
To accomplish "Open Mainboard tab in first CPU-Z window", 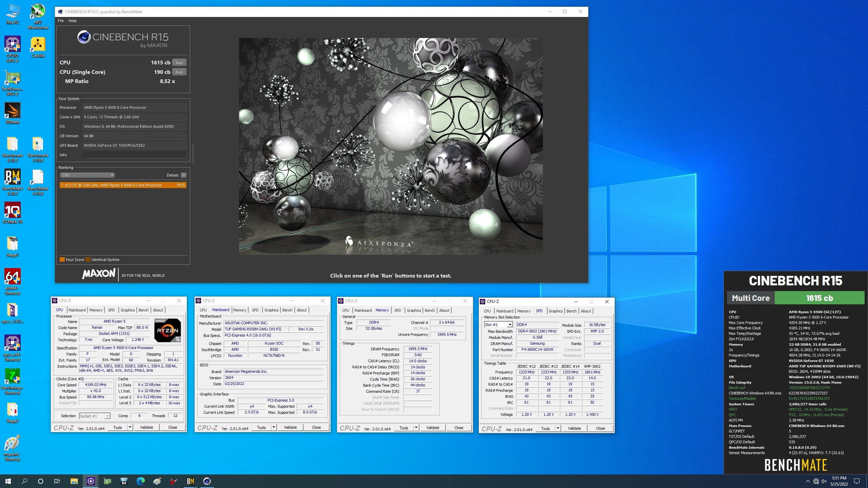I will click(x=77, y=310).
